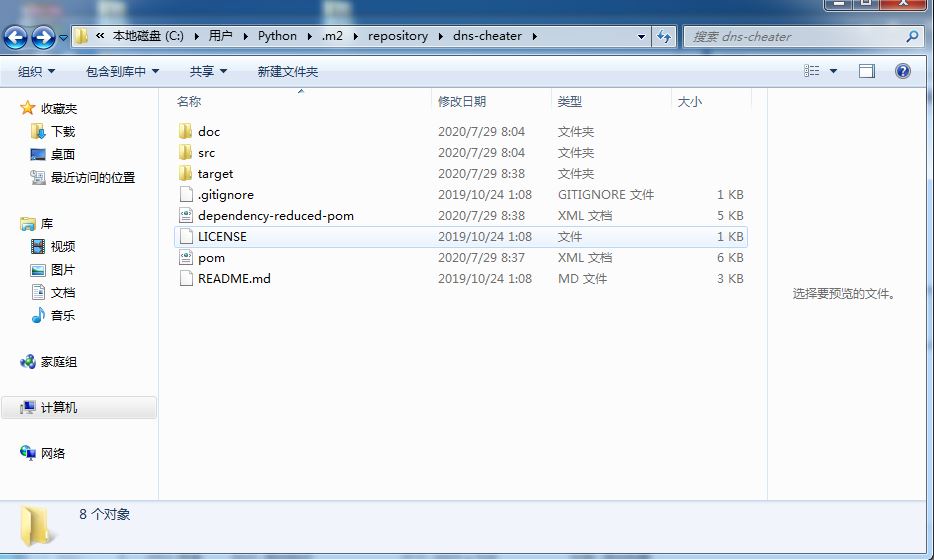Select the LICENSE file icon
934x560 pixels.
pyautogui.click(x=186, y=237)
